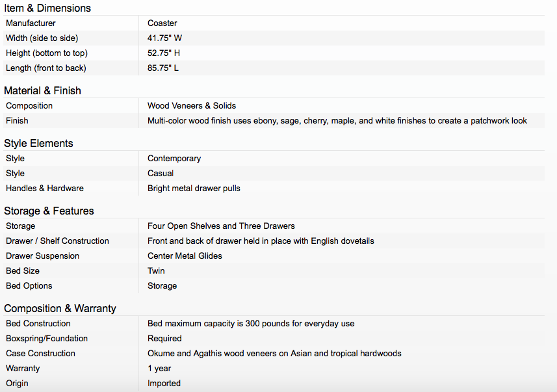The image size is (557, 392).
Task: Select the Contemporary style value
Action: [x=174, y=159]
